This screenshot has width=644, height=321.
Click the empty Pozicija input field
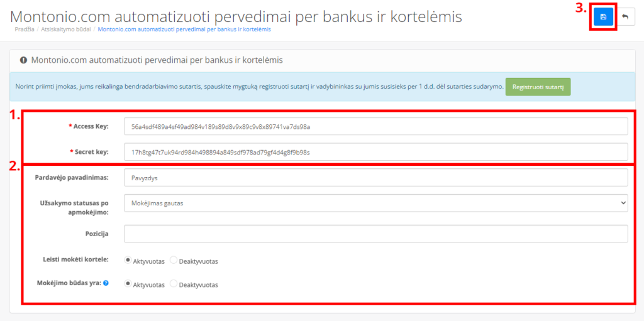[376, 234]
